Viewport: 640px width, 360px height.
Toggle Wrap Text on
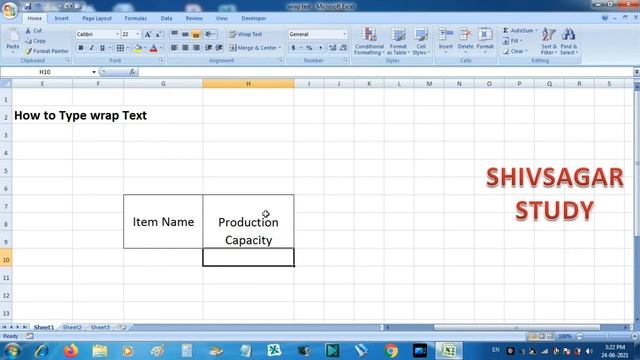246,34
